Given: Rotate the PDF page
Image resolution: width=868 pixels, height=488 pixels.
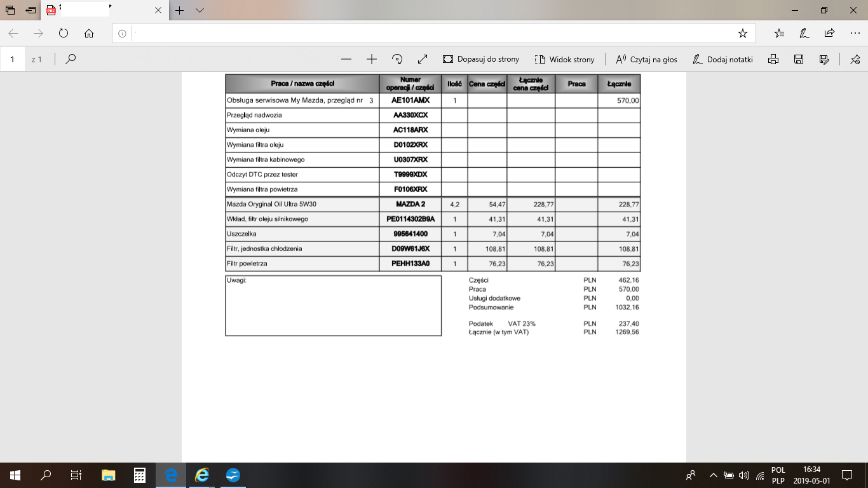Looking at the screenshot, I should click(x=397, y=59).
